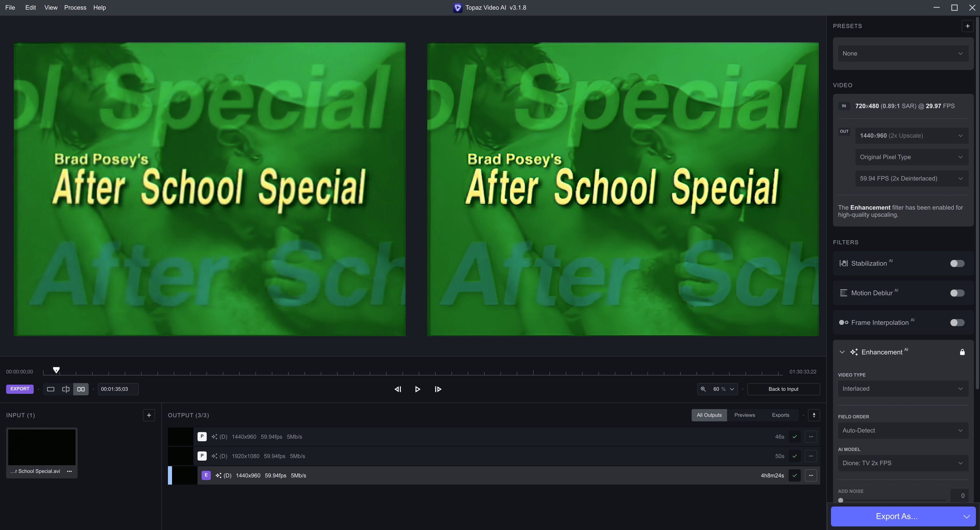
Task: Click the Motion Deblur filter icon
Action: (843, 293)
